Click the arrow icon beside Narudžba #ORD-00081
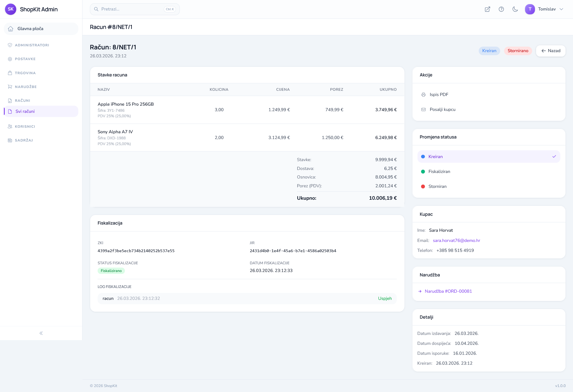Image resolution: width=573 pixels, height=392 pixels. (420, 291)
